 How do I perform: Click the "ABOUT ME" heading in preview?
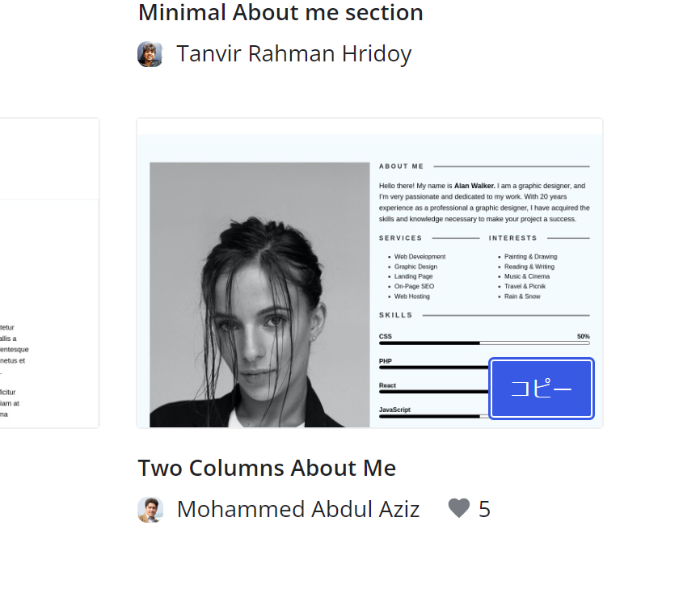coord(402,166)
